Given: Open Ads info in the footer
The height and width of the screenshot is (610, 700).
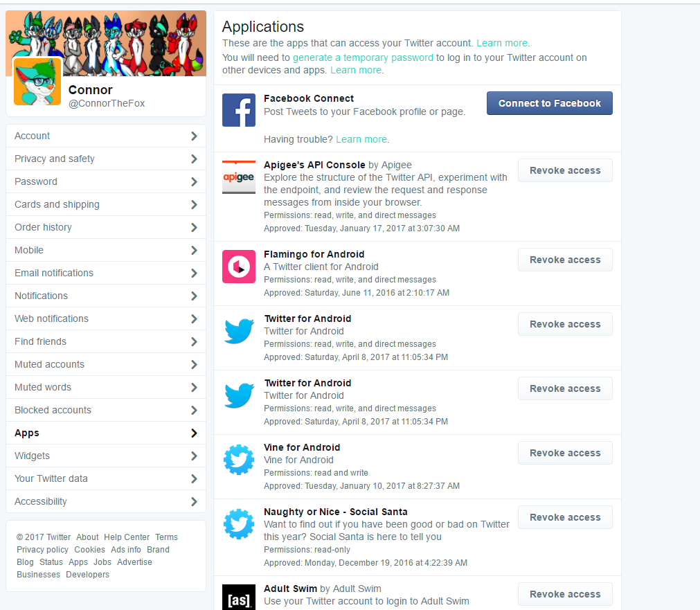Looking at the screenshot, I should point(126,549).
